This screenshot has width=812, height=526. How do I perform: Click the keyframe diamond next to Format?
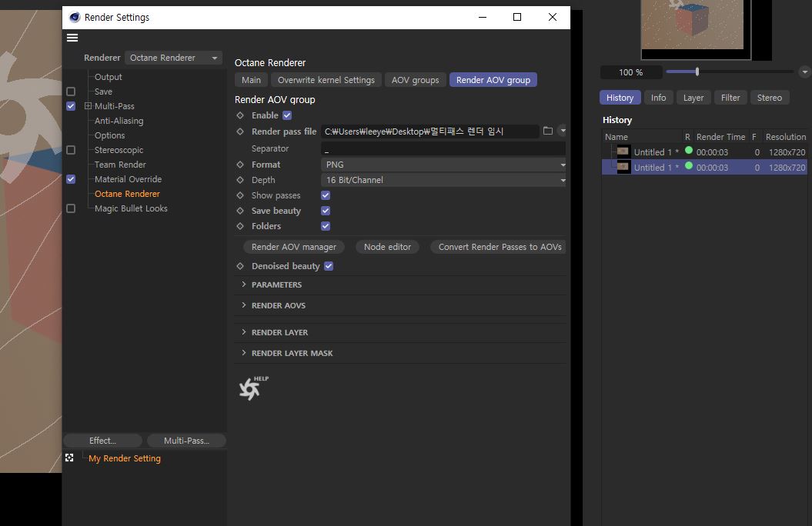240,165
